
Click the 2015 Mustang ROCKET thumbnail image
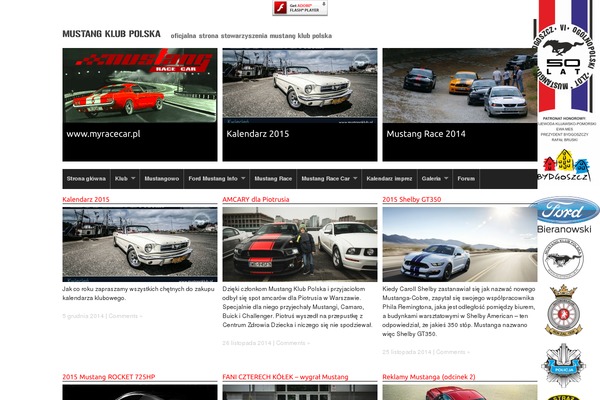click(x=140, y=392)
